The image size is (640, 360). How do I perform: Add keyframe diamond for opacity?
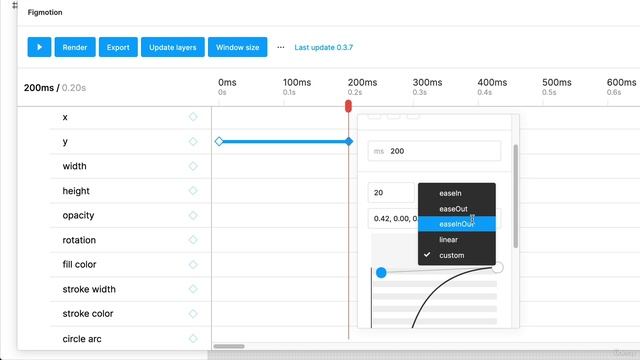tap(193, 215)
